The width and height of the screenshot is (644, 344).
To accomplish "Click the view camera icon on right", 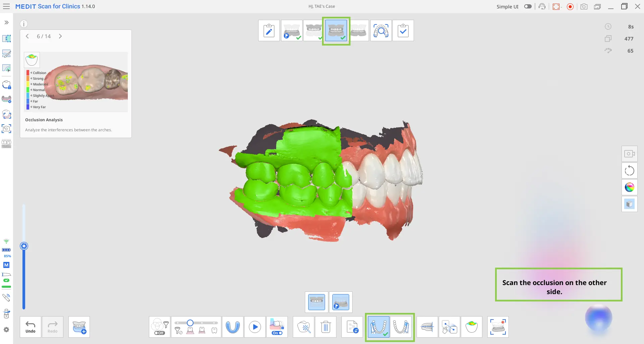I will point(630,154).
